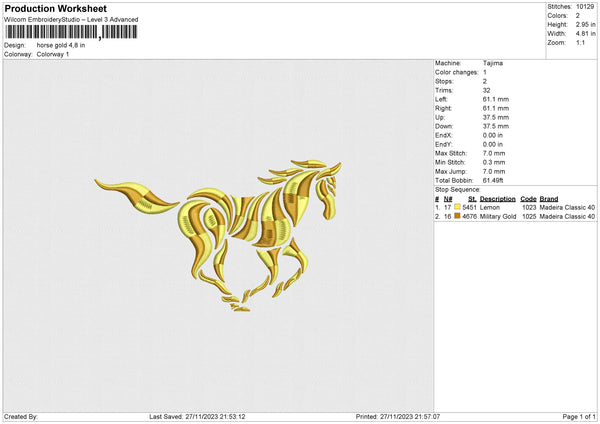Click thread code 1023
The height and width of the screenshot is (424, 600).
pos(529,207)
